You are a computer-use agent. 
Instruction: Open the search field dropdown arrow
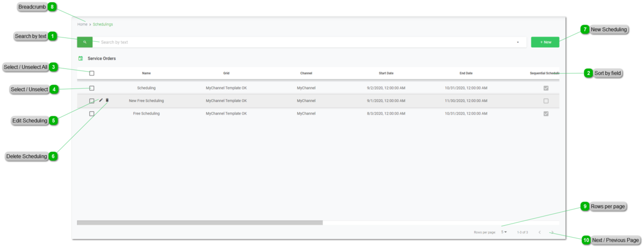coord(518,42)
